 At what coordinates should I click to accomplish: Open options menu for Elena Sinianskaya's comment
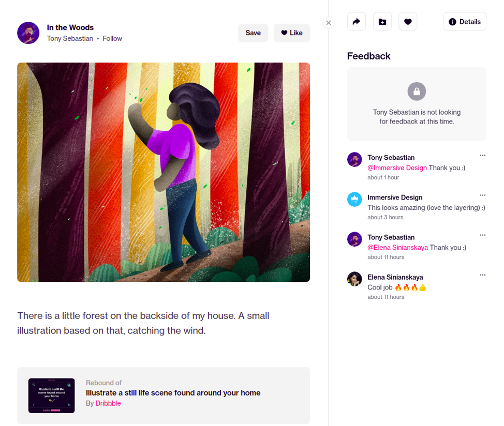click(482, 275)
